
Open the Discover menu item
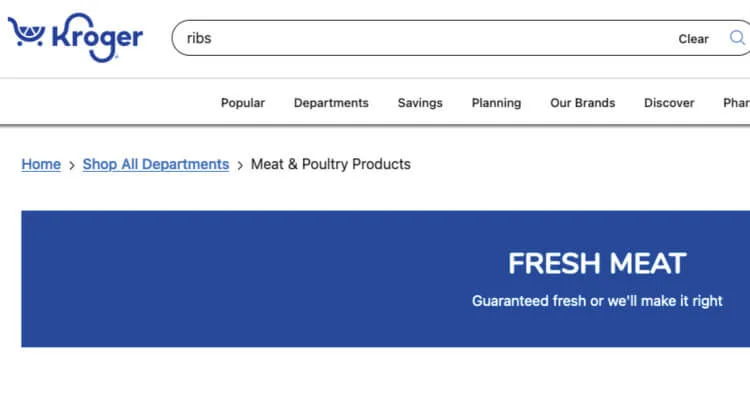click(x=669, y=103)
